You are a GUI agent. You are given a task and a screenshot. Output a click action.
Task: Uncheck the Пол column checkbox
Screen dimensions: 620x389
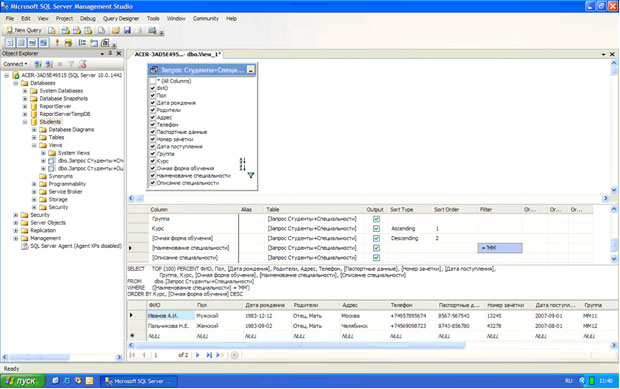tap(153, 95)
